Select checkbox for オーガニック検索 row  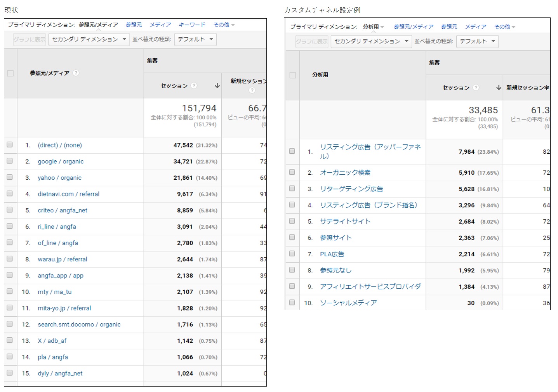[x=292, y=172]
